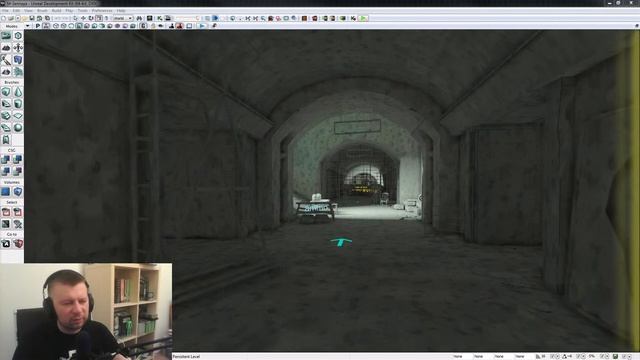The image size is (640, 360).
Task: Switch to Geometry mode
Action: point(18,36)
